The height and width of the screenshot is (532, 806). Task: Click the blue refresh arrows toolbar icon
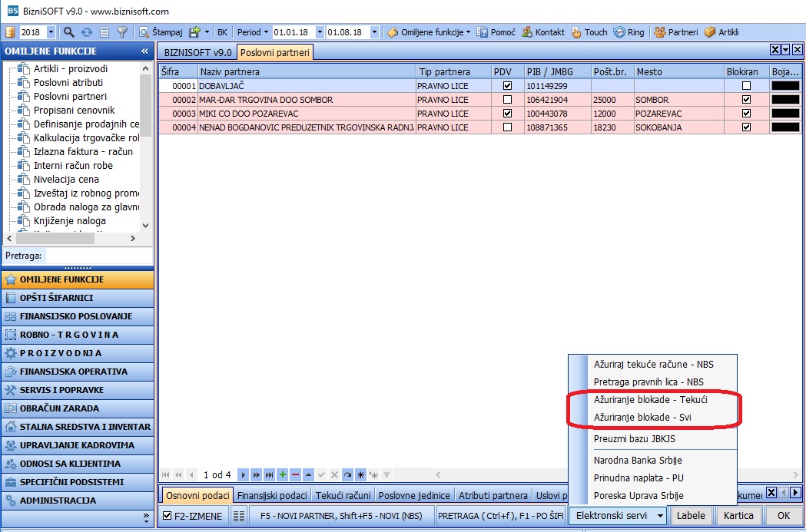[x=87, y=32]
